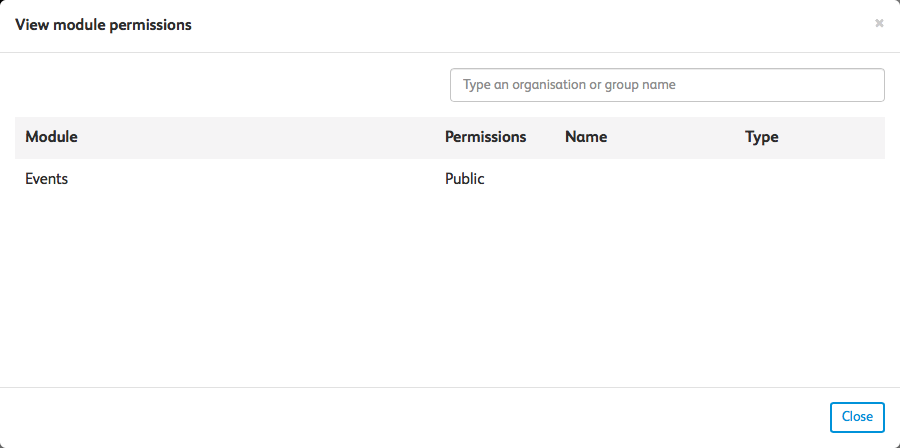Click the Public permission value

click(x=464, y=179)
